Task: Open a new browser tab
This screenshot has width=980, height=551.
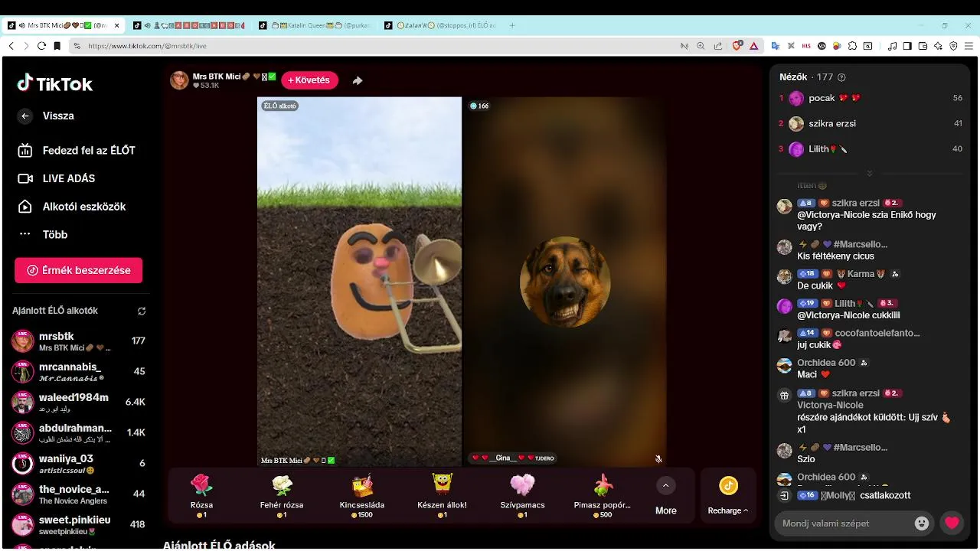Action: [512, 25]
